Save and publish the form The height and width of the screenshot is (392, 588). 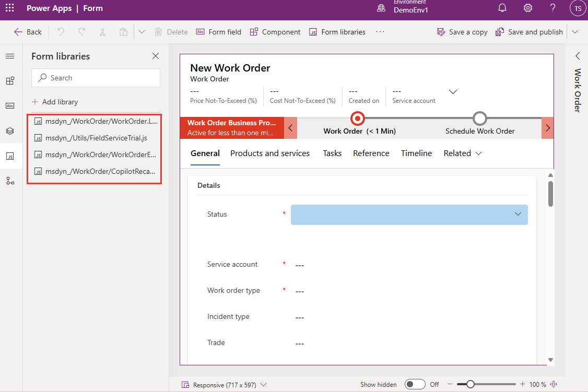[529, 32]
